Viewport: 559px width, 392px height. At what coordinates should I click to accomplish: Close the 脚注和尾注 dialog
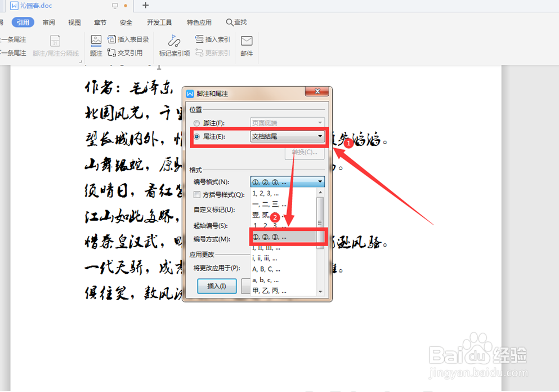(x=317, y=91)
